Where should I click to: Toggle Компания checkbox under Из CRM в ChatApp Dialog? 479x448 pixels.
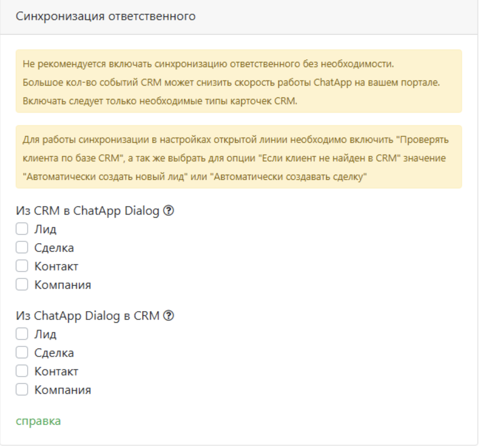coord(22,285)
